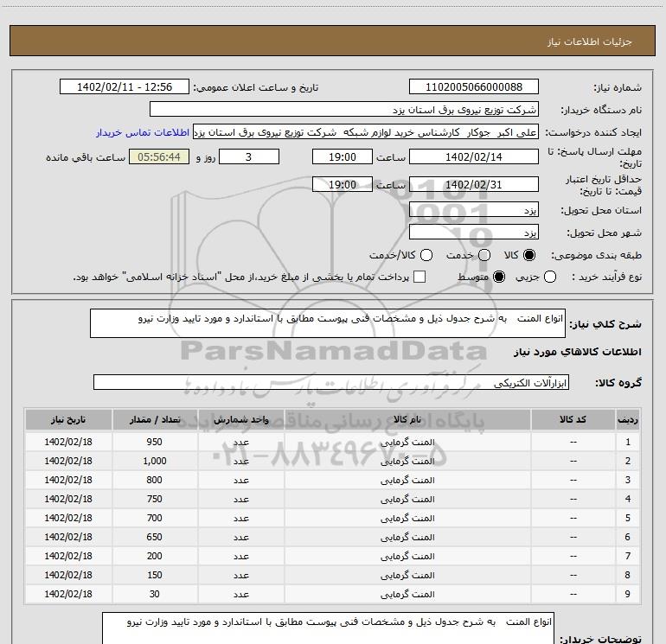Click the تعداد / مقدار column header
Screen dimensions: 666x644
(x=155, y=419)
